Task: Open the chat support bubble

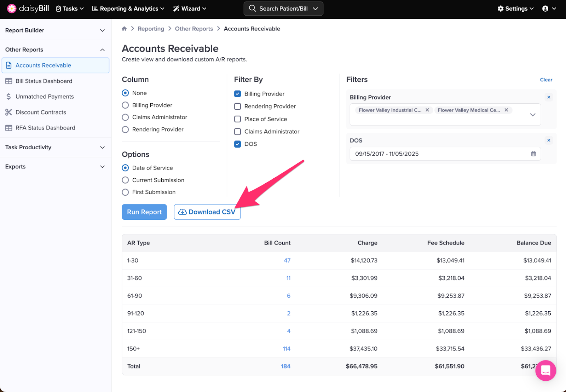Action: pos(545,370)
